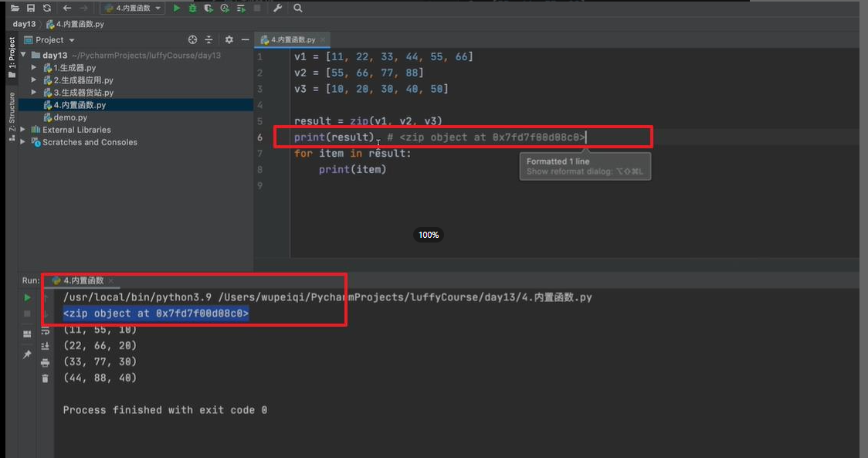Click Run panel restore layout icon
The image size is (868, 458).
(27, 334)
